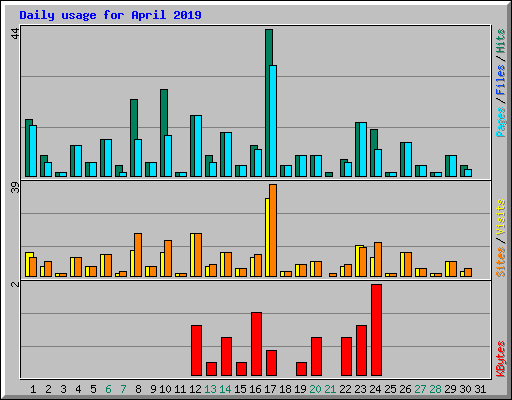Viewport: 512px width, 400px height.
Task: Click the day 31 label on the x-axis
Action: (x=480, y=389)
